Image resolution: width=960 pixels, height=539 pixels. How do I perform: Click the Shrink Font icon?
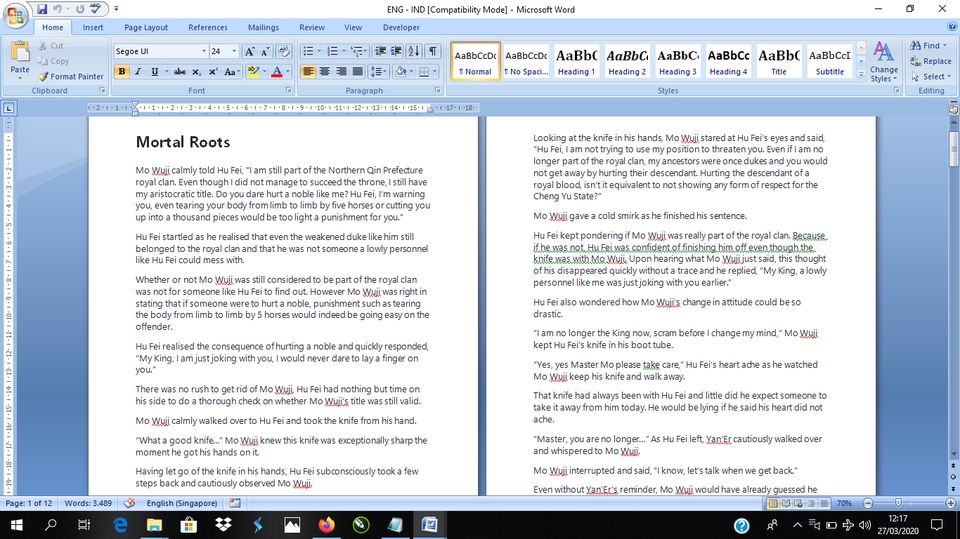[x=266, y=51]
